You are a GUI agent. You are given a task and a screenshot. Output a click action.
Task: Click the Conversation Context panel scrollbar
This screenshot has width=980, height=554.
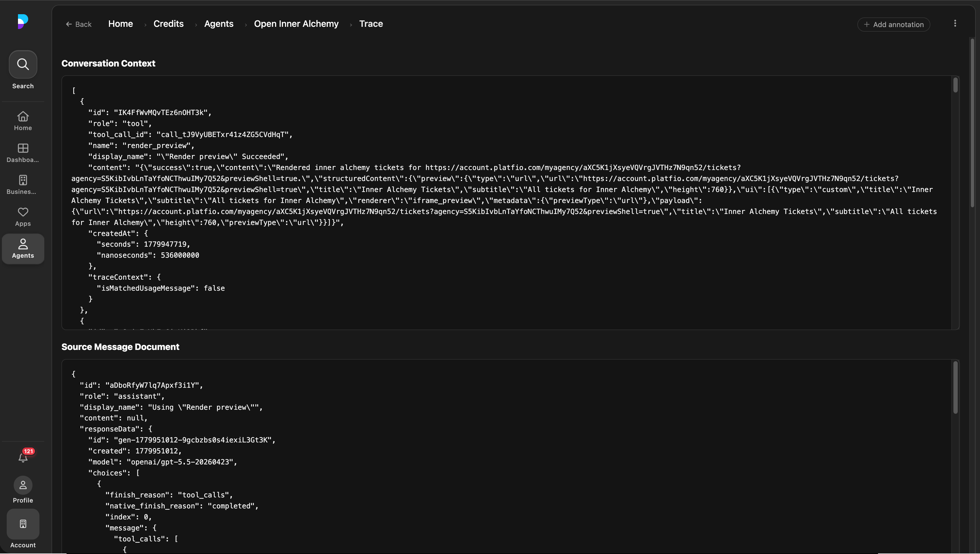click(x=955, y=85)
